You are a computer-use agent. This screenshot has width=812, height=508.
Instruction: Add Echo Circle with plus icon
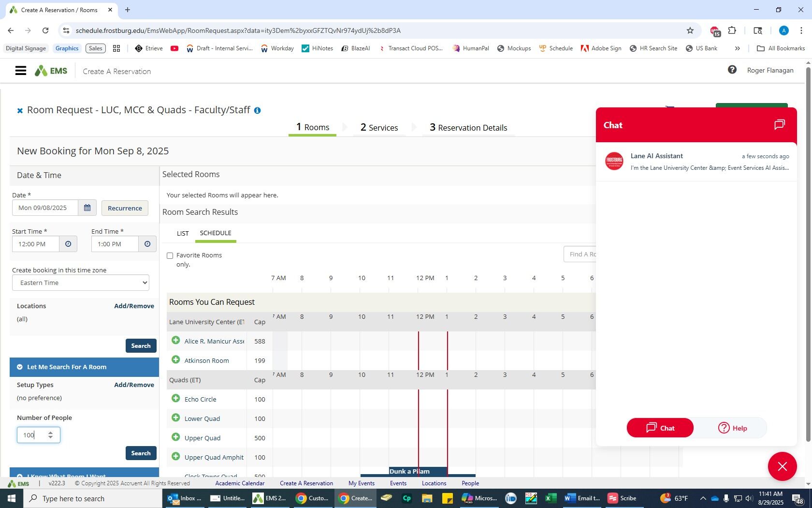tap(176, 399)
